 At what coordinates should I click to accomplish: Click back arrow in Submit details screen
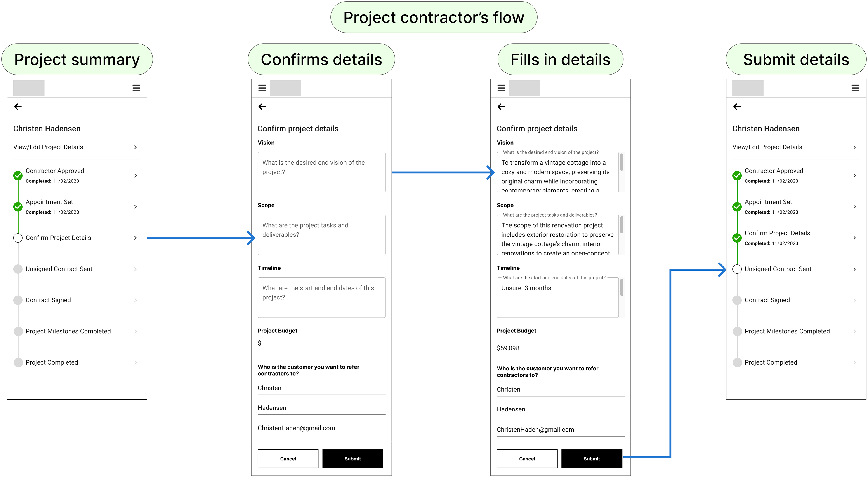(x=737, y=107)
